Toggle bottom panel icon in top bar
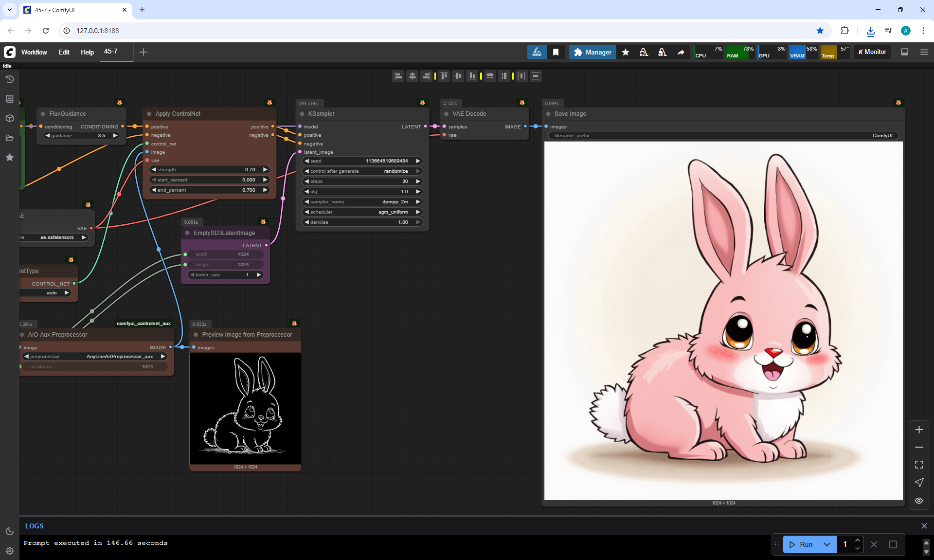The image size is (934, 560). [x=904, y=52]
